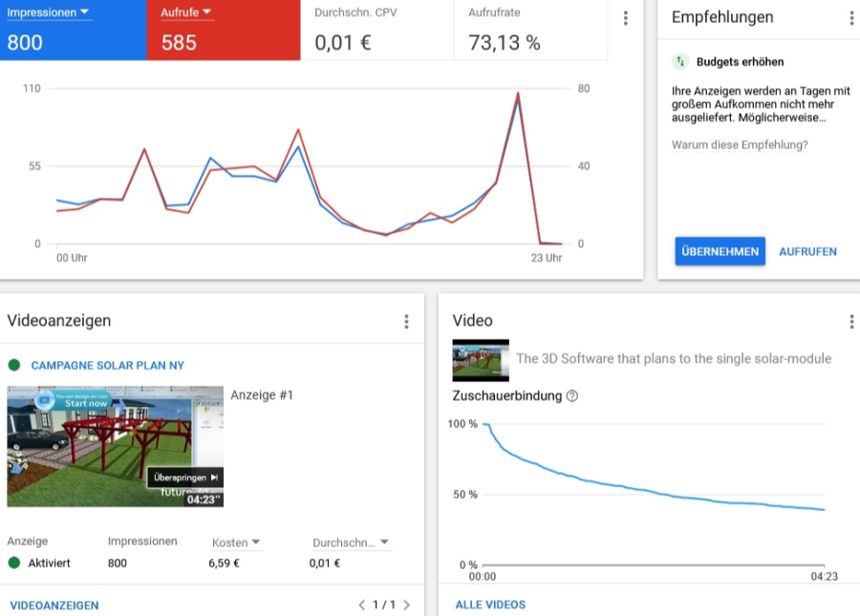Viewport: 860px width, 616px height.
Task: Open the chart card three-dot menu
Action: pos(626,18)
